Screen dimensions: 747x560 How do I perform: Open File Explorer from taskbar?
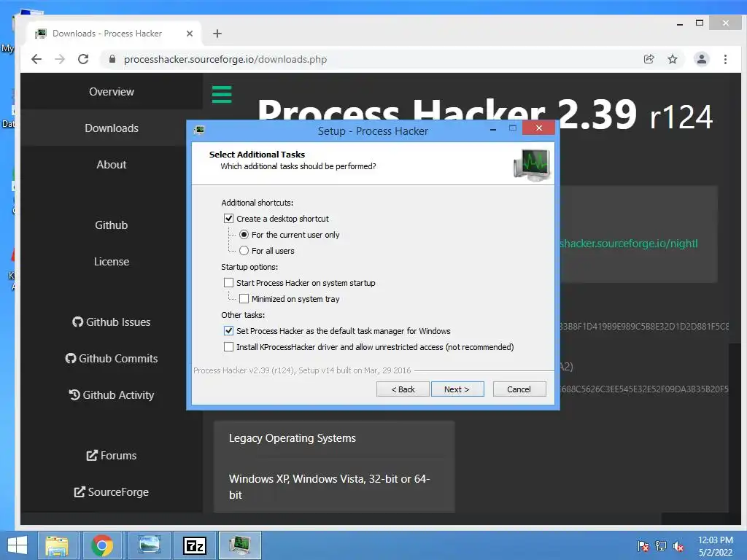pyautogui.click(x=57, y=545)
